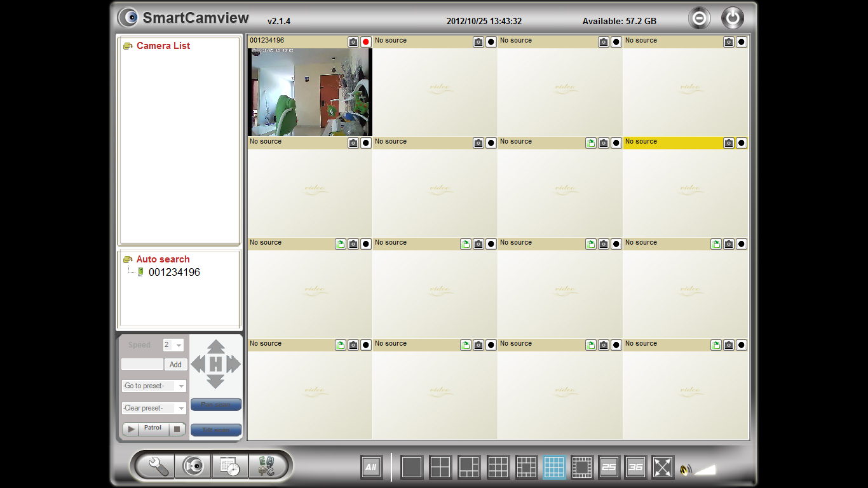Pan camera right with PTZ arrow
The image size is (868, 488).
pyautogui.click(x=234, y=364)
